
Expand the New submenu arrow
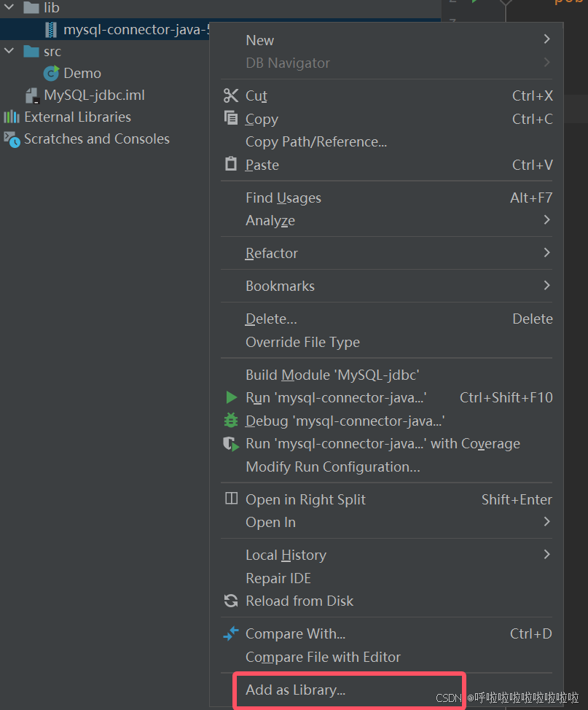546,39
